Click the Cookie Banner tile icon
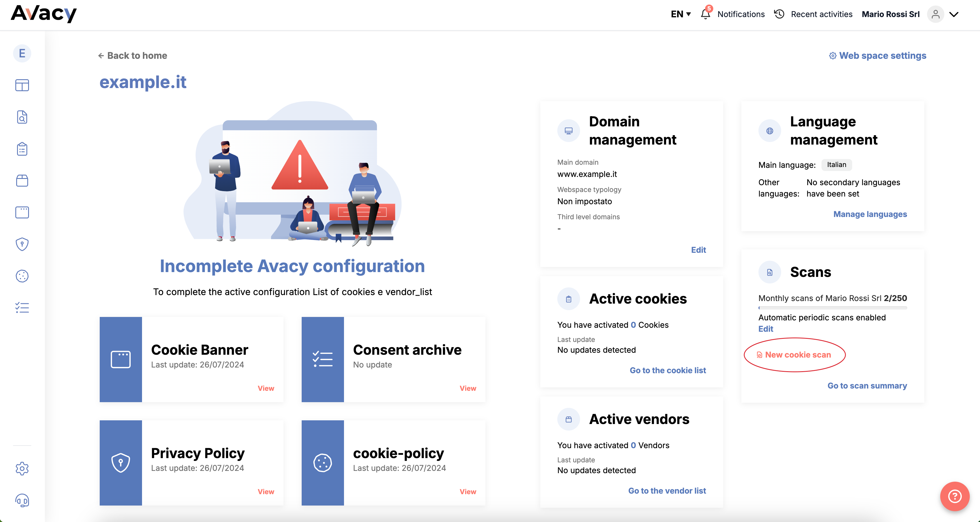Image resolution: width=980 pixels, height=522 pixels. [x=121, y=360]
